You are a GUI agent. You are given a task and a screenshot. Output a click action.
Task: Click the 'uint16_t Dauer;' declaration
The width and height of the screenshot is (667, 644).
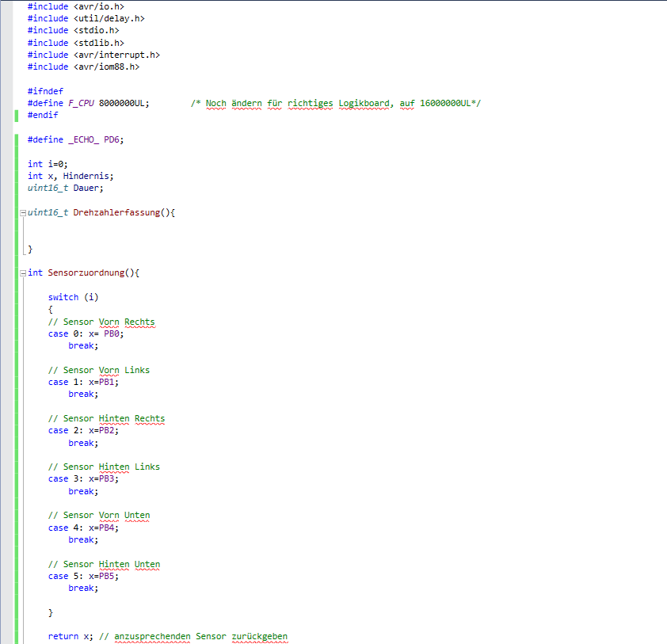[66, 188]
